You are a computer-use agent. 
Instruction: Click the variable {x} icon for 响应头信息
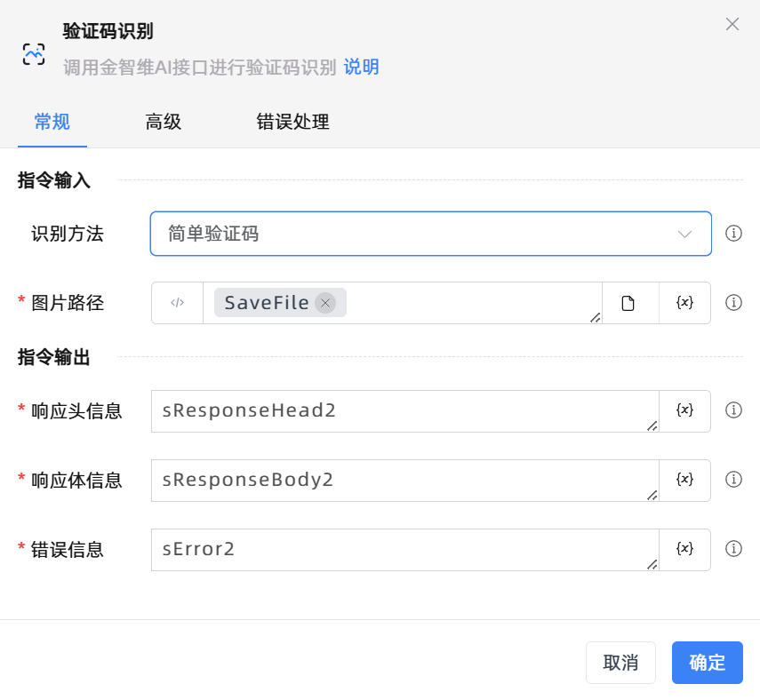click(x=684, y=410)
